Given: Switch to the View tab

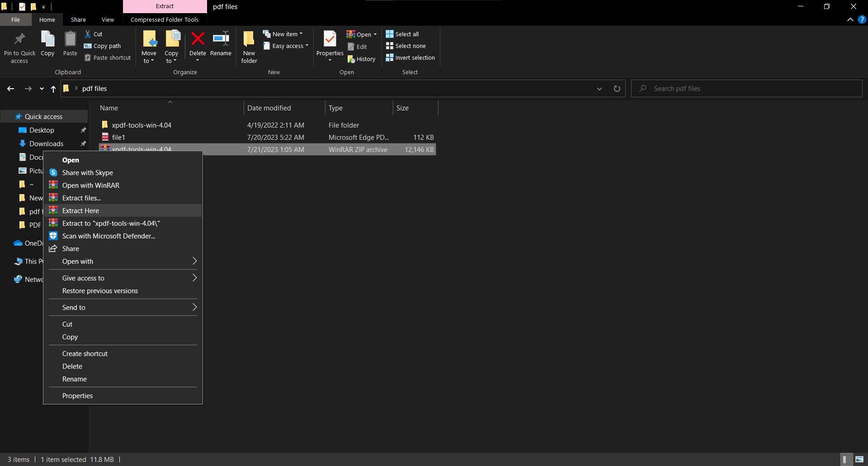Looking at the screenshot, I should (x=108, y=19).
